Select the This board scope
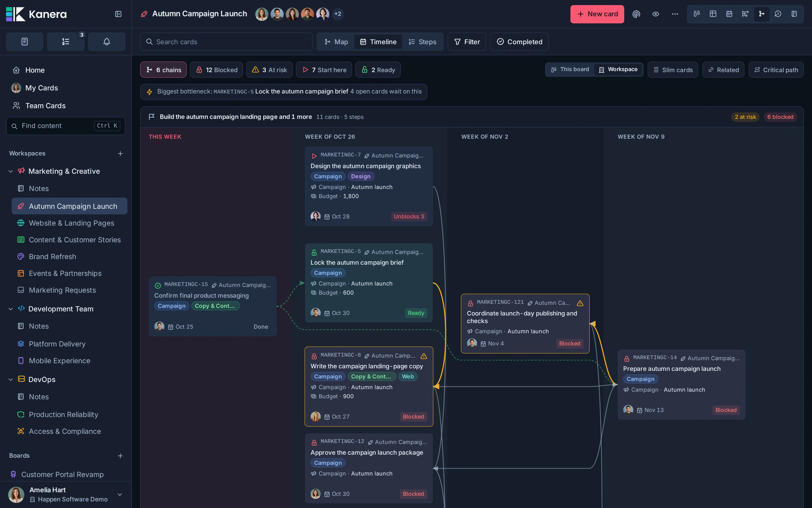Image resolution: width=812 pixels, height=508 pixels. click(x=570, y=70)
